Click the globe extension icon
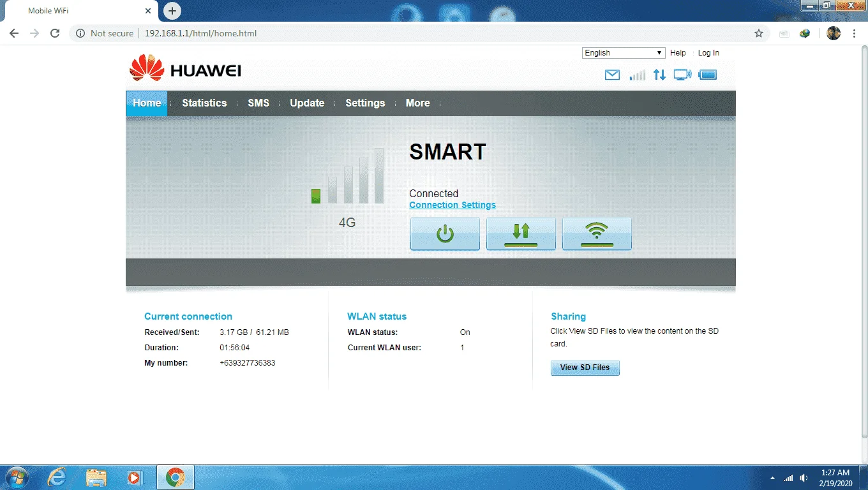 coord(805,33)
